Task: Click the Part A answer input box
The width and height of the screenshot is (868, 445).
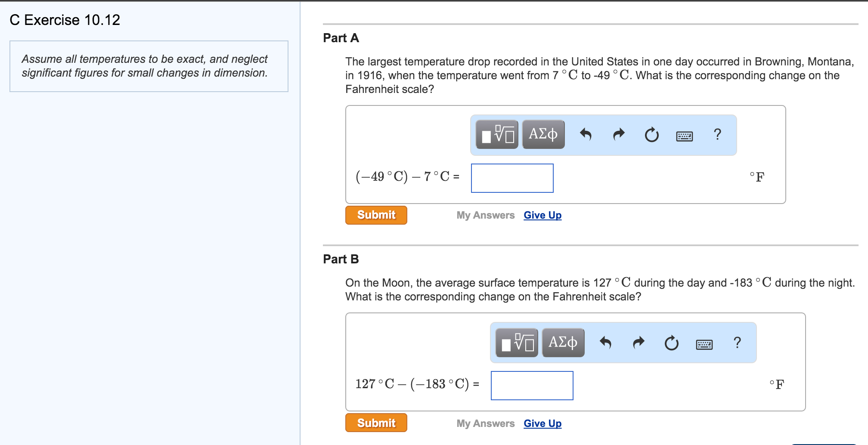Action: tap(512, 178)
